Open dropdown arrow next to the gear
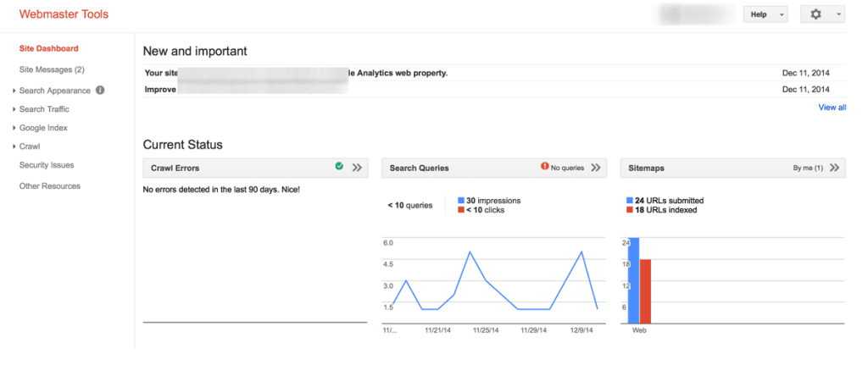The image size is (868, 365). (x=839, y=15)
